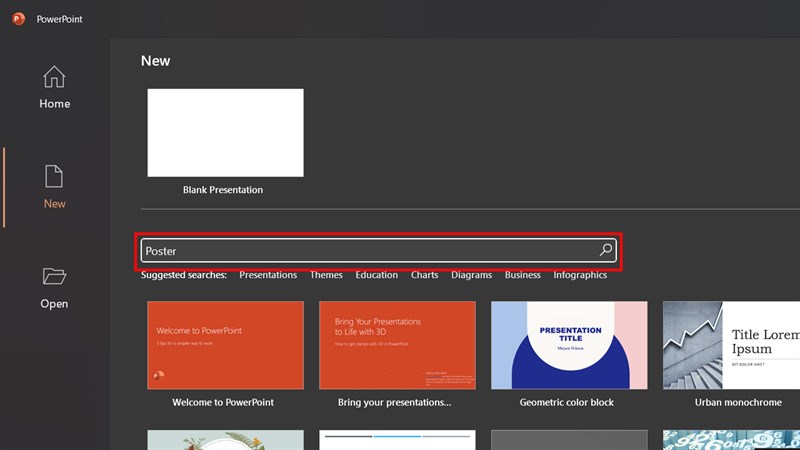Select Business suggested search
The height and width of the screenshot is (450, 800).
522,275
